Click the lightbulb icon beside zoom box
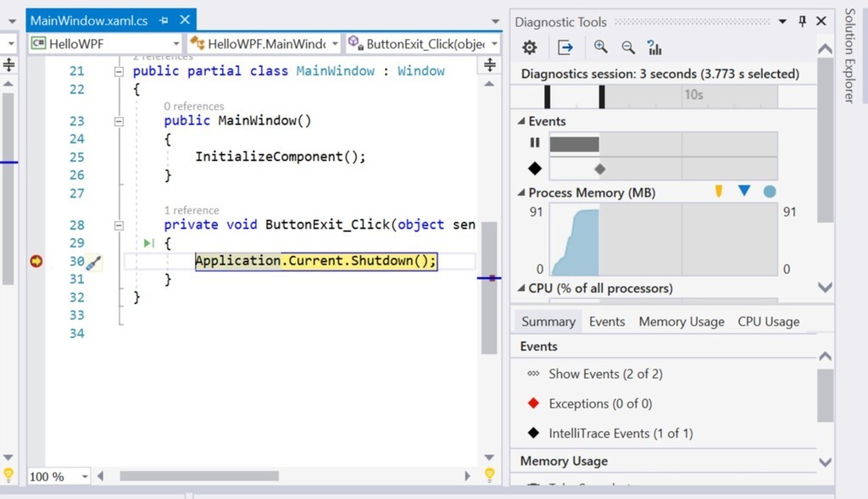Image resolution: width=868 pixels, height=499 pixels. click(x=8, y=474)
